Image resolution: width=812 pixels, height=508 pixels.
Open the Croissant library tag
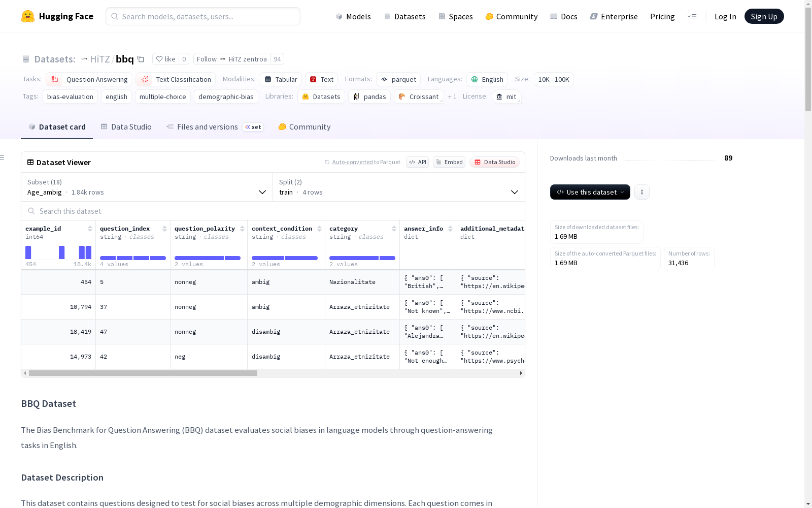point(419,97)
